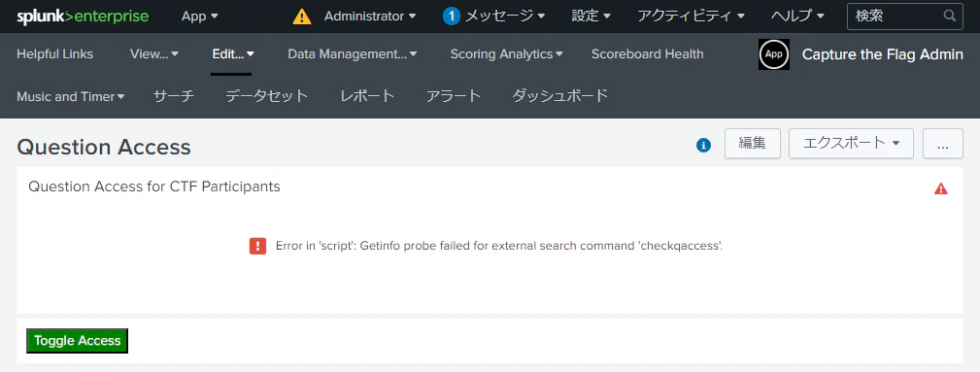This screenshot has width=980, height=372.
Task: Open the 設定 dropdown menu
Action: 591,17
